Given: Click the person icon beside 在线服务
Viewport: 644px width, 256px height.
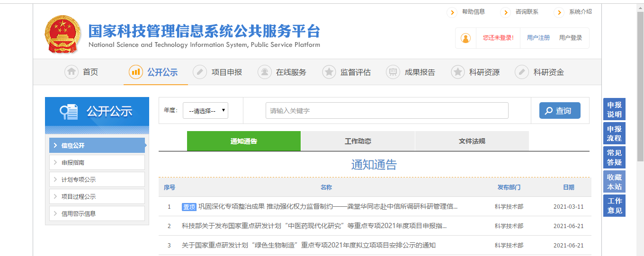Looking at the screenshot, I should [x=265, y=72].
